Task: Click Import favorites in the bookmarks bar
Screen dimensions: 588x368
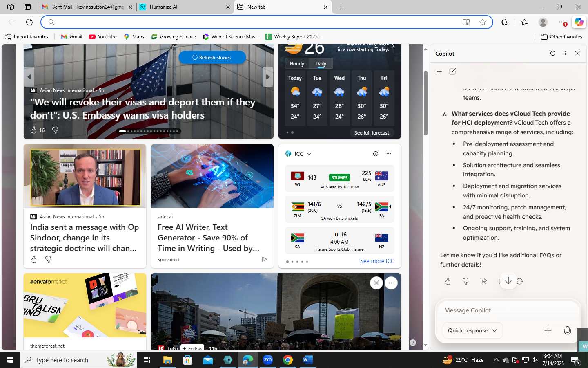Action: 27,37
